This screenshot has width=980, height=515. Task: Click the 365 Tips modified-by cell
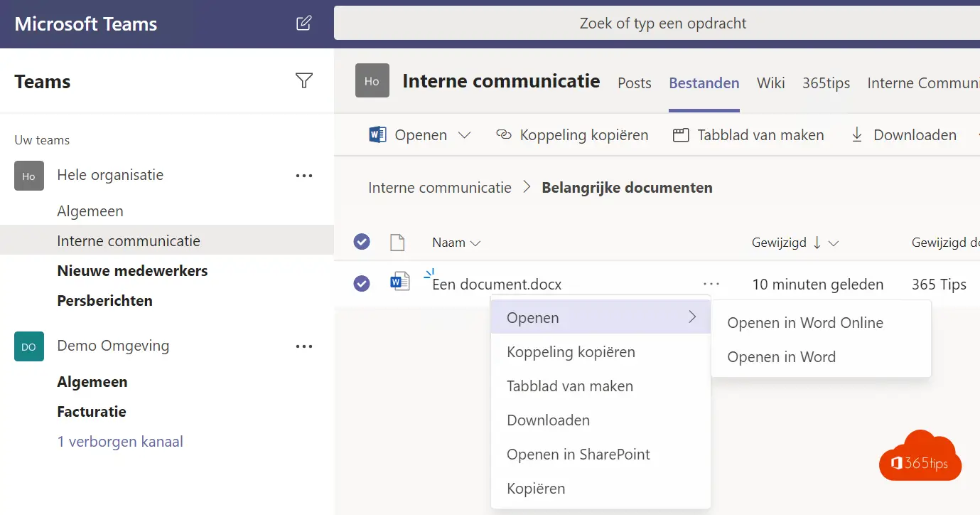click(x=939, y=285)
